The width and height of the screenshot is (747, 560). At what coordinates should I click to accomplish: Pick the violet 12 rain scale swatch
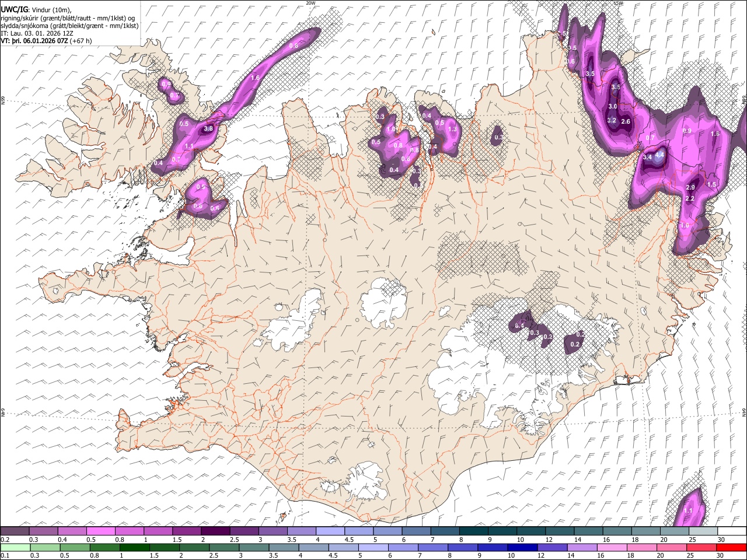(x=551, y=547)
